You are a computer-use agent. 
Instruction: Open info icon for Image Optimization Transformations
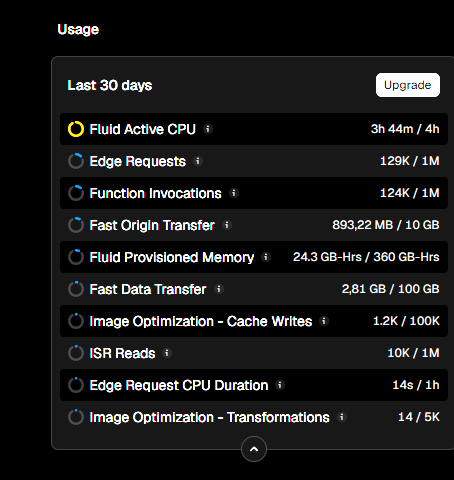pos(342,417)
